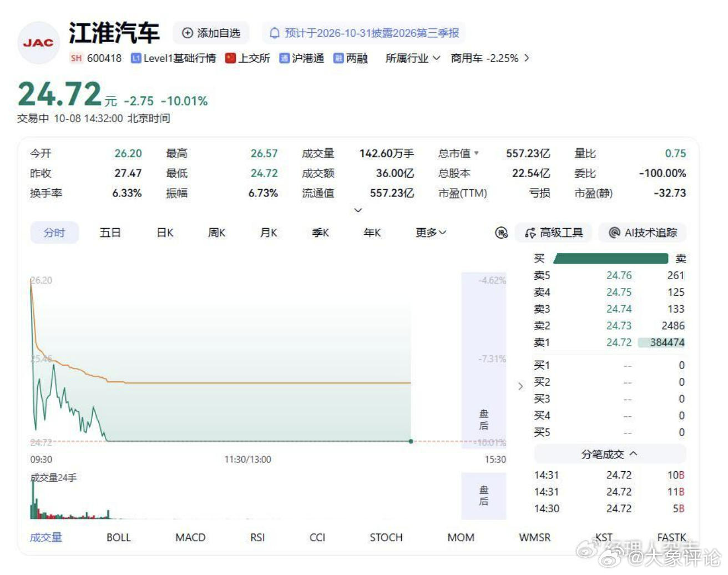Click the 卖5 ask price 24.76
The image size is (728, 575).
point(619,275)
